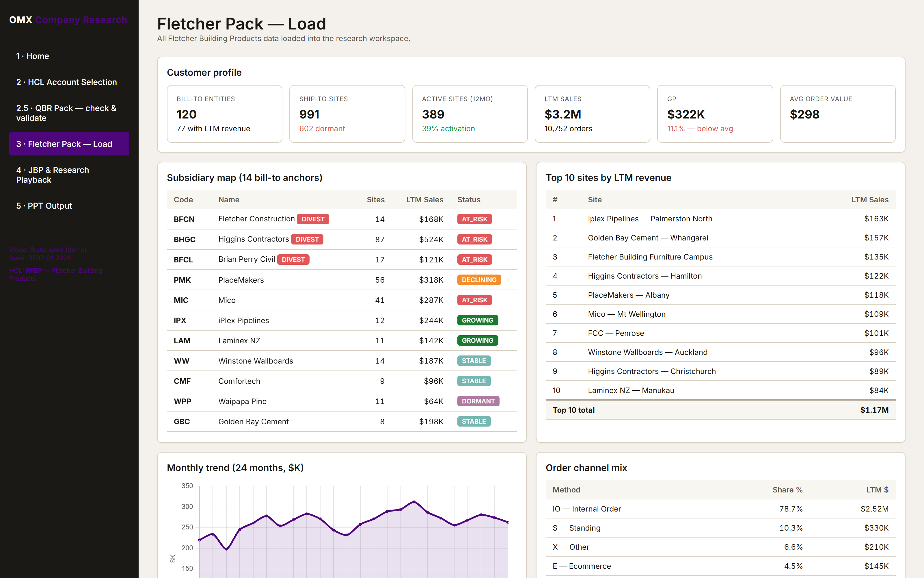The height and width of the screenshot is (578, 924).
Task: Click the peak point on monthly trend chart
Action: pyautogui.click(x=414, y=501)
